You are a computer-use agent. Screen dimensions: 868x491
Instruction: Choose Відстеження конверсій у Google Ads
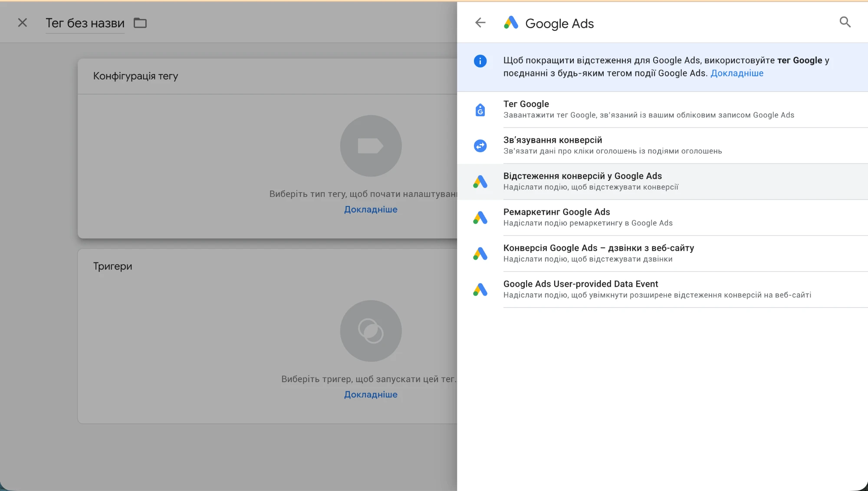pos(662,182)
